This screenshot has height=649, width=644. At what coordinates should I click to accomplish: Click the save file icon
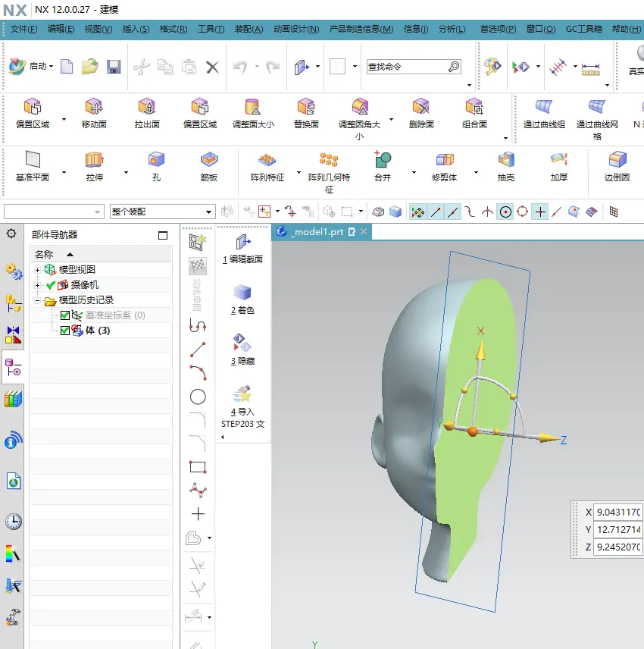(x=114, y=67)
